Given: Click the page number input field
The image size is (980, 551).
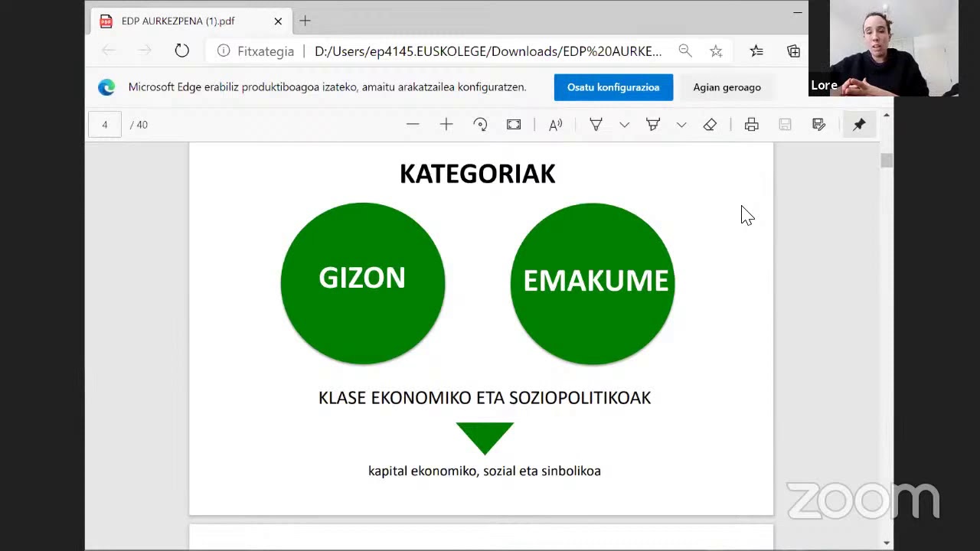Looking at the screenshot, I should (105, 125).
